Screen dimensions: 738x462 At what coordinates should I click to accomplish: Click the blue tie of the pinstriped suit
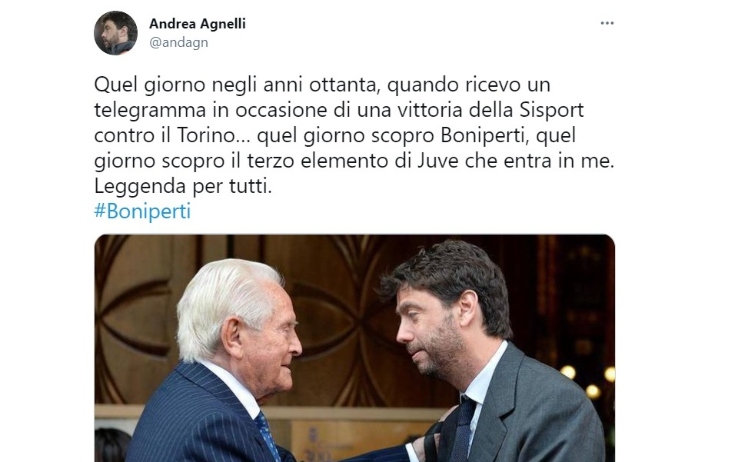267,435
